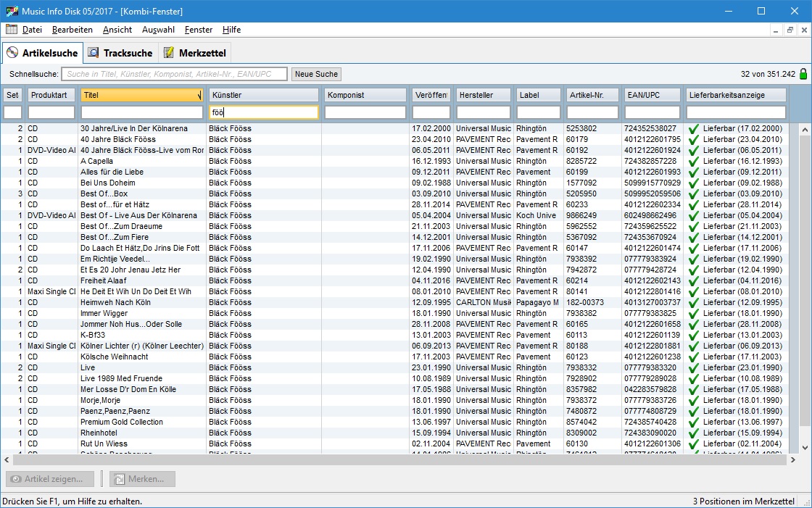Image resolution: width=812 pixels, height=508 pixels.
Task: Select the title 'Em Richtije Veedel...'
Action: click(x=115, y=259)
